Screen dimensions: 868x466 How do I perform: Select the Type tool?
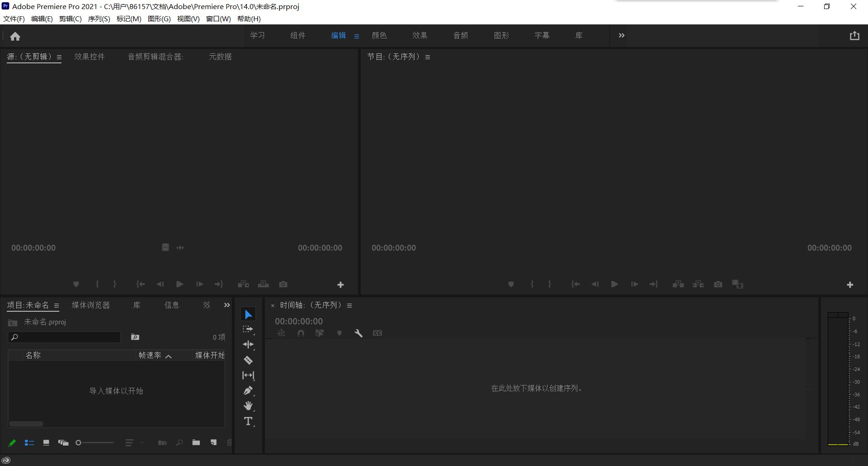[248, 421]
